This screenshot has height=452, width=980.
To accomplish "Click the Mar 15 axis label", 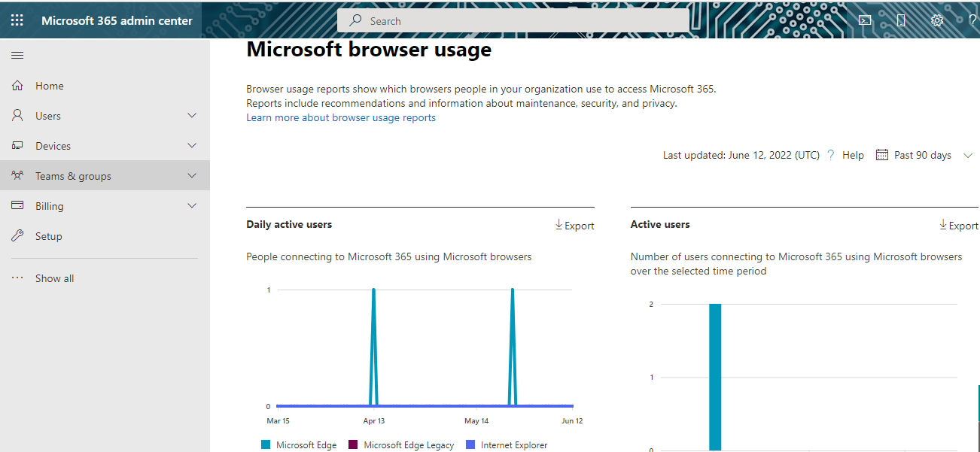I will pos(278,421).
